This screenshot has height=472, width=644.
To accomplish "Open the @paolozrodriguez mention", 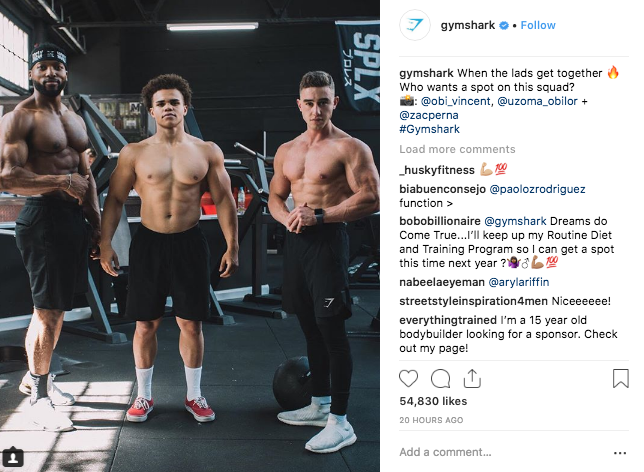I will (537, 189).
